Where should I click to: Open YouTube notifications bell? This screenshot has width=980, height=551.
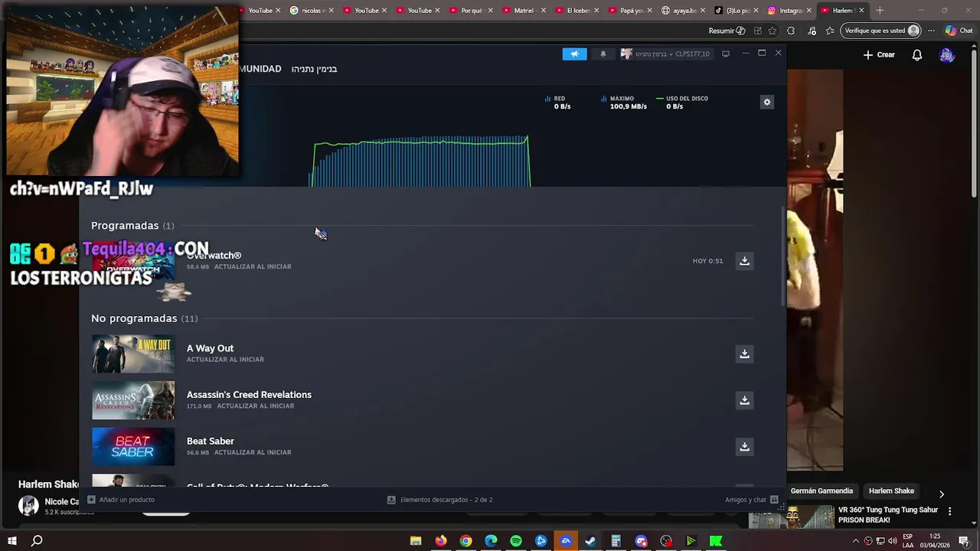[x=917, y=55]
